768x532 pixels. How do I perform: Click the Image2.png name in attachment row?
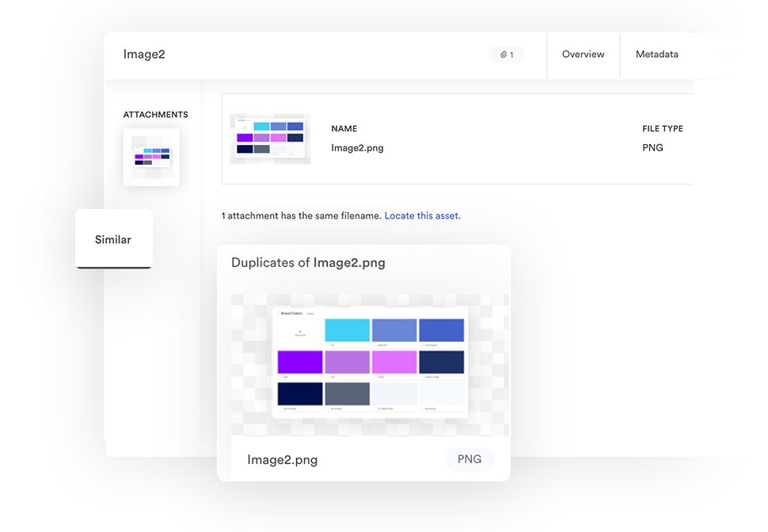click(x=357, y=148)
